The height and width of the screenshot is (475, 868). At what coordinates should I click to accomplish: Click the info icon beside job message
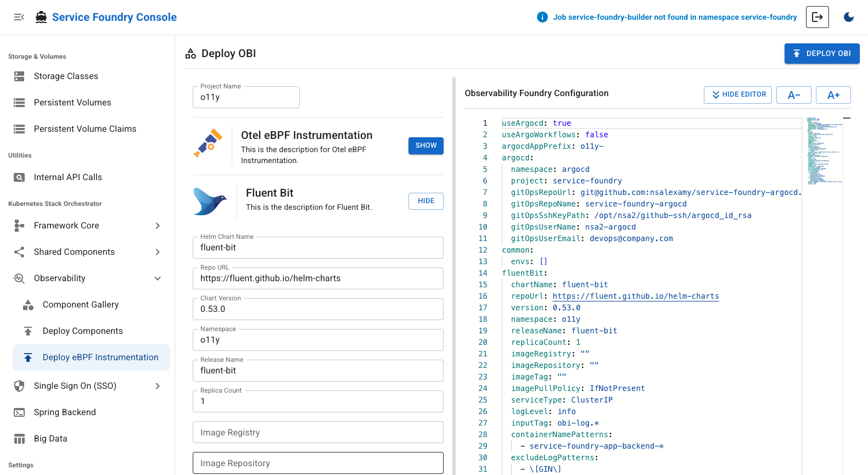(x=542, y=17)
